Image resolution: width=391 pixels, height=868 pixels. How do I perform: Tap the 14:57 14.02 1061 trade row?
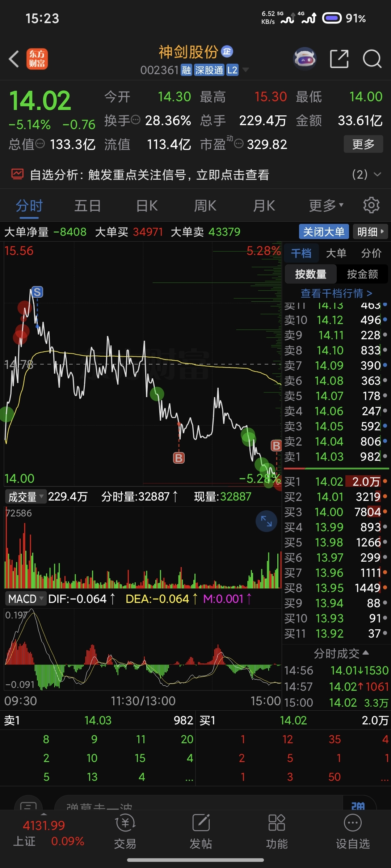(x=336, y=686)
